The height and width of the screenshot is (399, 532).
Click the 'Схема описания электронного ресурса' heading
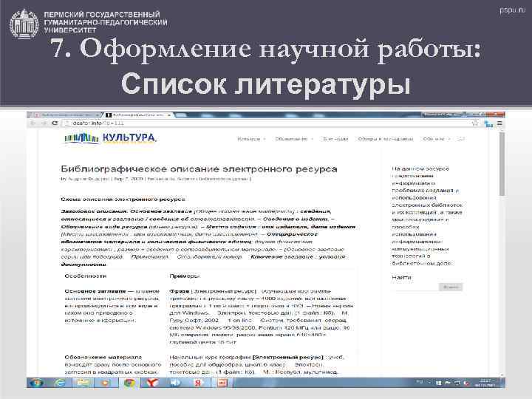point(123,199)
